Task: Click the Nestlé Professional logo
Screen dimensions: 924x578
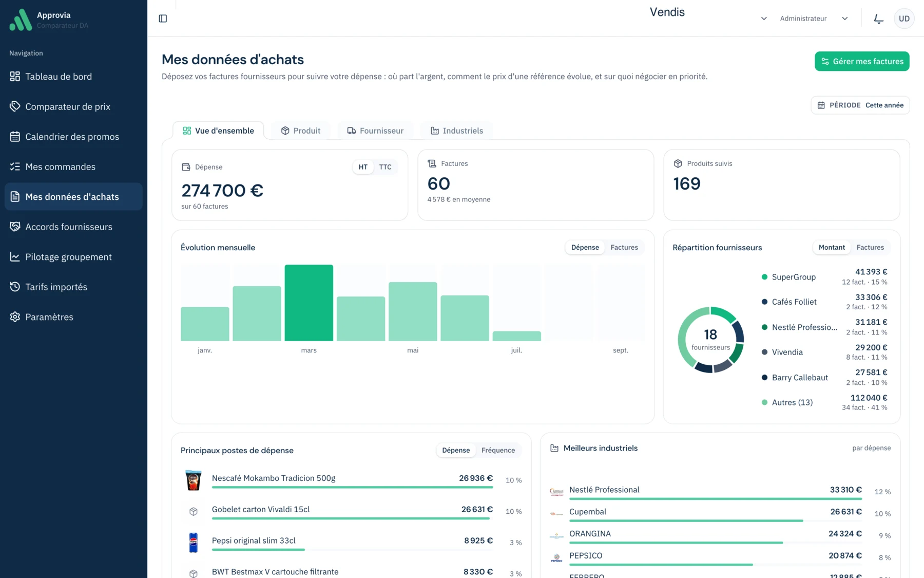Action: tap(556, 492)
